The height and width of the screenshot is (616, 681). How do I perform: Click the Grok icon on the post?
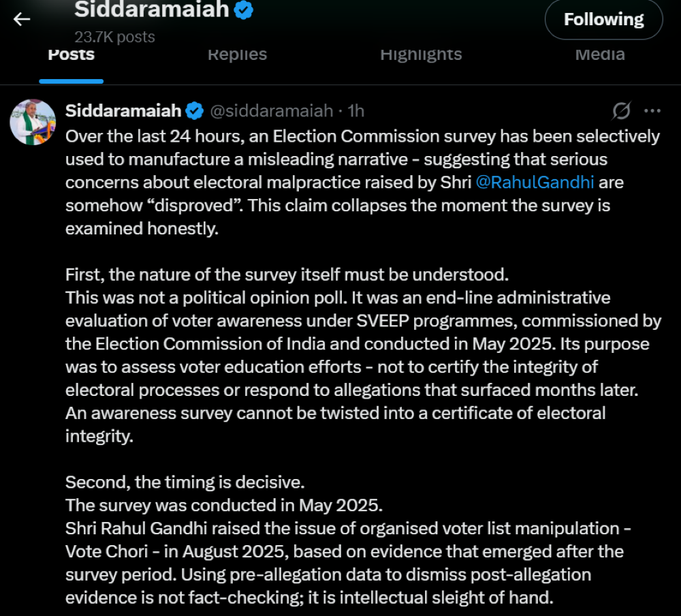click(x=621, y=110)
